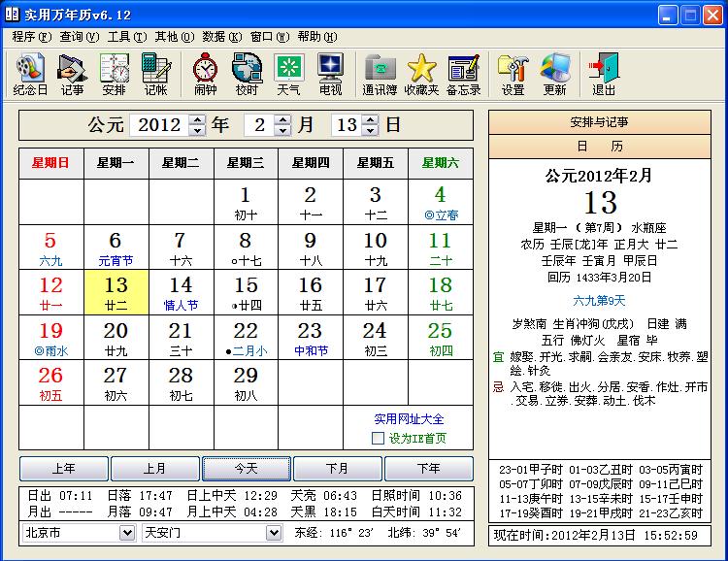Open the 收藏夹 favorites star

coord(421,75)
